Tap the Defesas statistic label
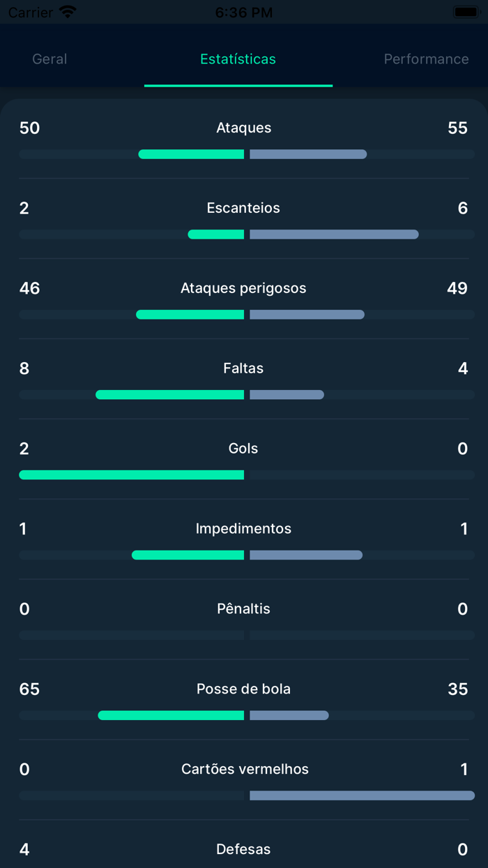Image resolution: width=488 pixels, height=868 pixels. [243, 849]
